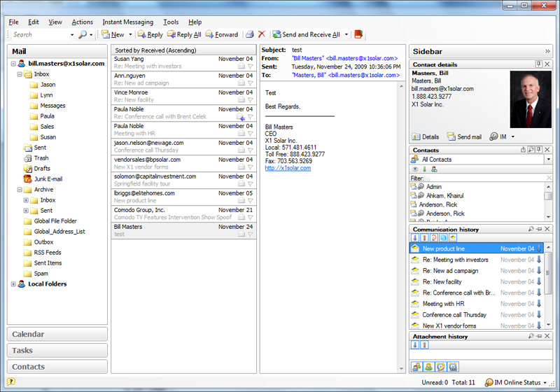Image resolution: width=560 pixels, height=392 pixels.
Task: Toggle pin on Contact details panel
Action: point(538,64)
